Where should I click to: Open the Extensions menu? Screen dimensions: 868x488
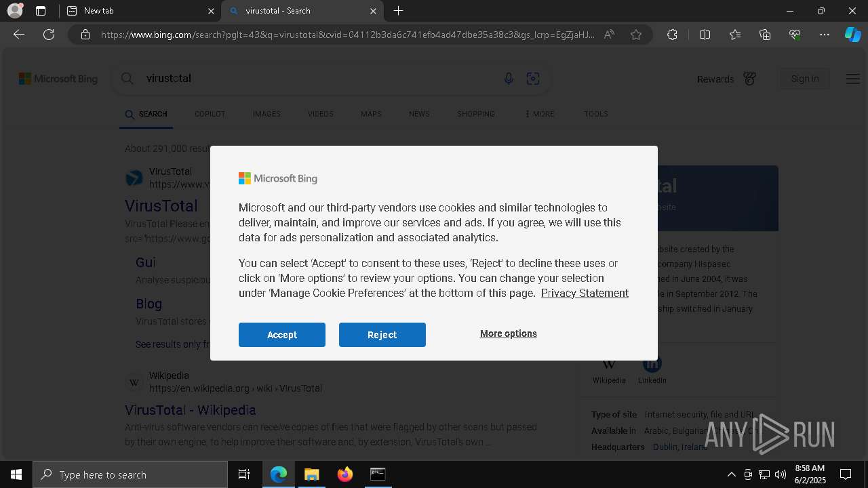tap(672, 35)
